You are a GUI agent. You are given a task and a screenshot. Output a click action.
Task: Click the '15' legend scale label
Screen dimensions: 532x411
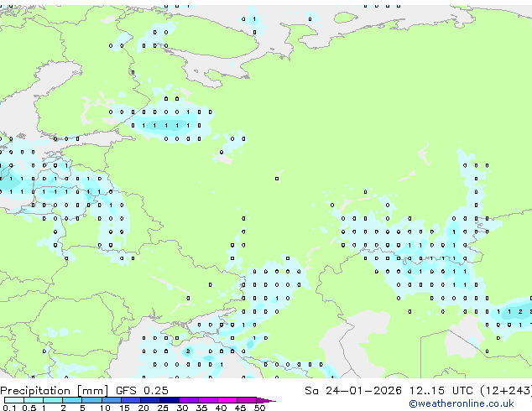coord(124,408)
